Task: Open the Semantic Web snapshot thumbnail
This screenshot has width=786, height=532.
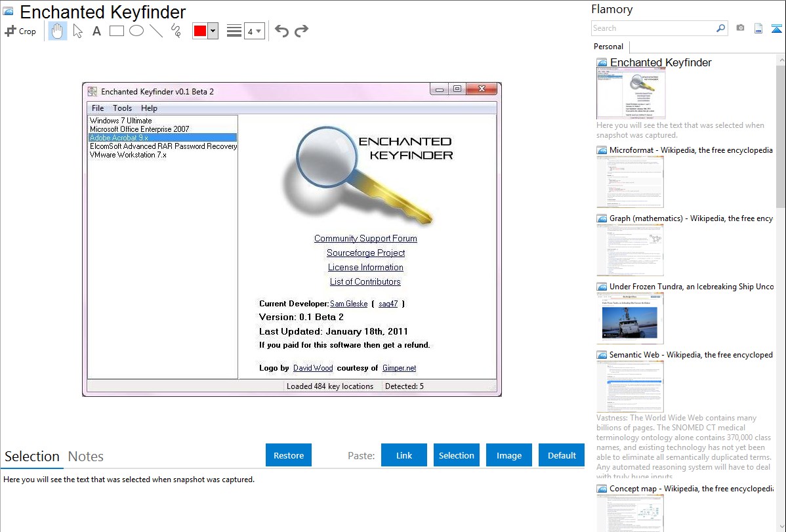Action: [630, 386]
